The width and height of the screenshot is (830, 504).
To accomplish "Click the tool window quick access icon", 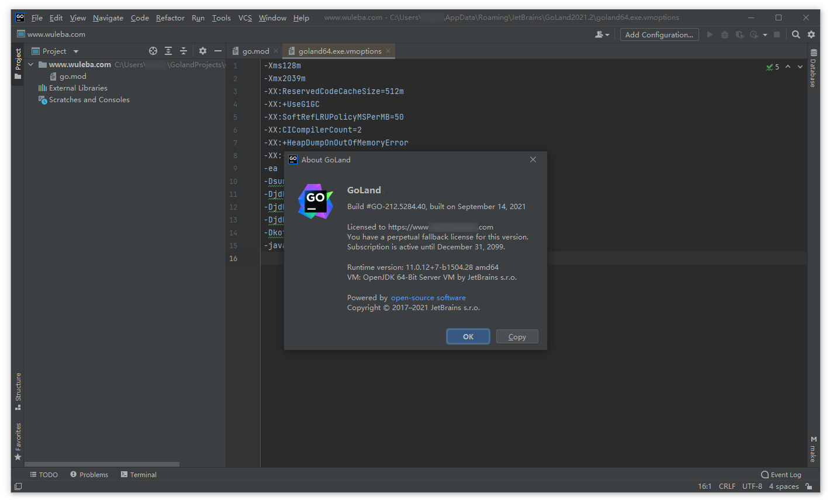I will coord(18,486).
